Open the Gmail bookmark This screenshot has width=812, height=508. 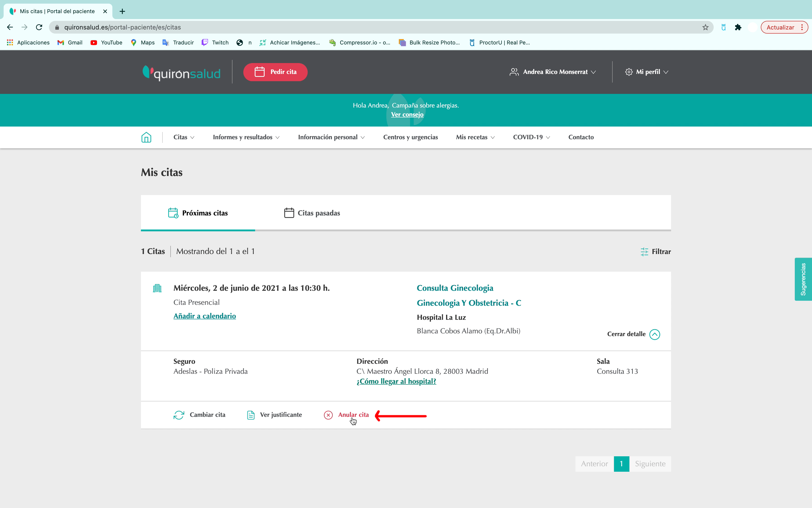(70, 42)
